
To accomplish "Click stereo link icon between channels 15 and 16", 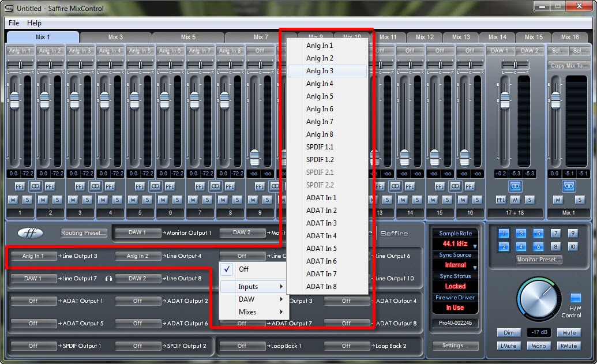I will coord(455,186).
